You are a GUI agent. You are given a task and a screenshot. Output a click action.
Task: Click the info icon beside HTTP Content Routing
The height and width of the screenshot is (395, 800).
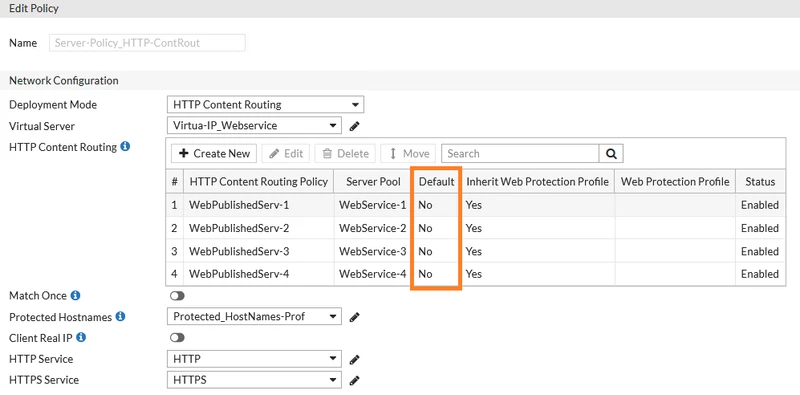pyautogui.click(x=125, y=147)
